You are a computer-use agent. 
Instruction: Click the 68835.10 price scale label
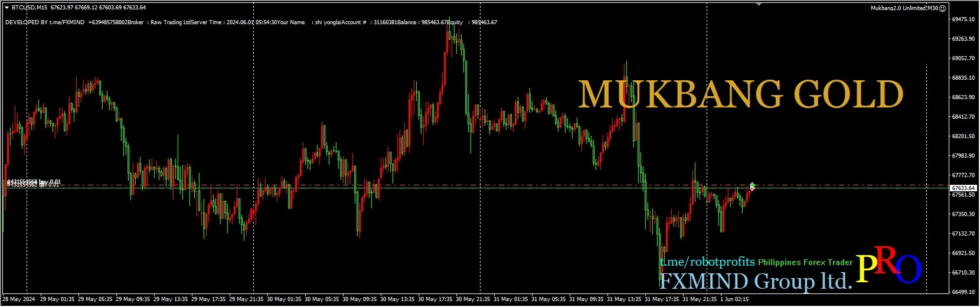(x=963, y=78)
